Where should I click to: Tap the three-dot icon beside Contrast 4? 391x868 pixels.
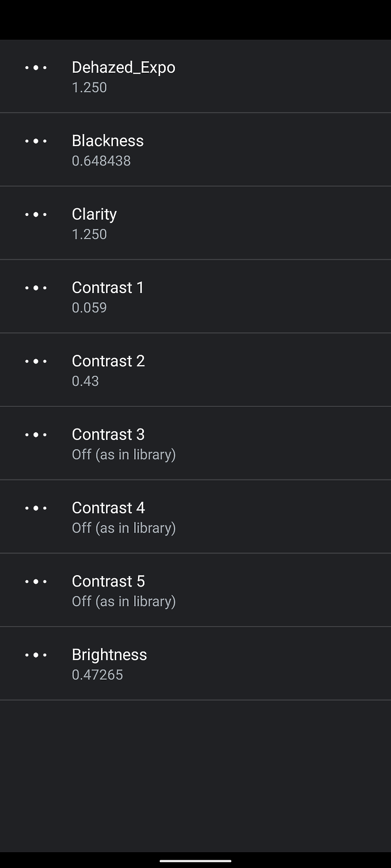(x=36, y=508)
